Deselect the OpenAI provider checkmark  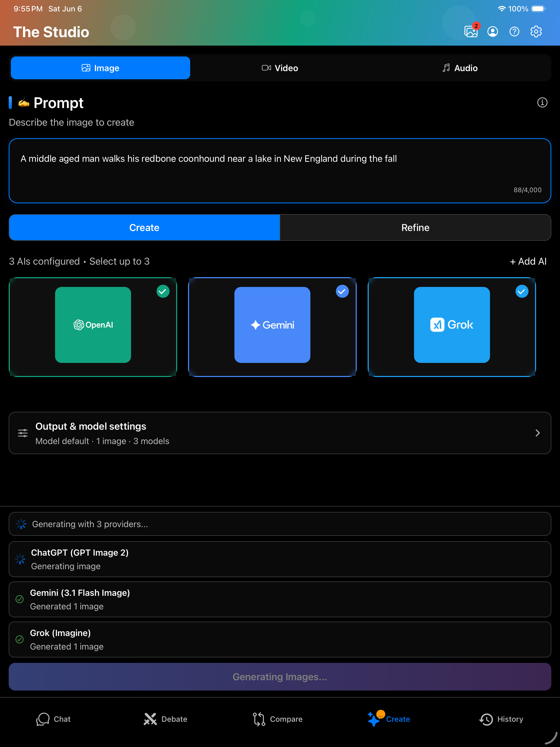coord(163,291)
